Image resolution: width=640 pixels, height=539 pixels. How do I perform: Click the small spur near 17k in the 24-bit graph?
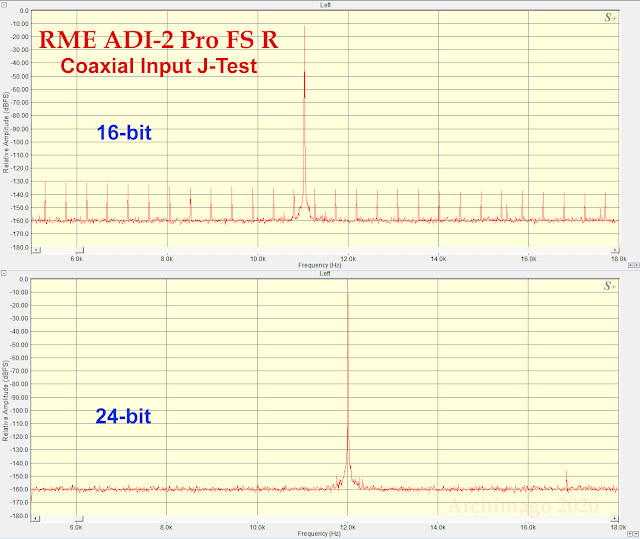click(x=567, y=480)
